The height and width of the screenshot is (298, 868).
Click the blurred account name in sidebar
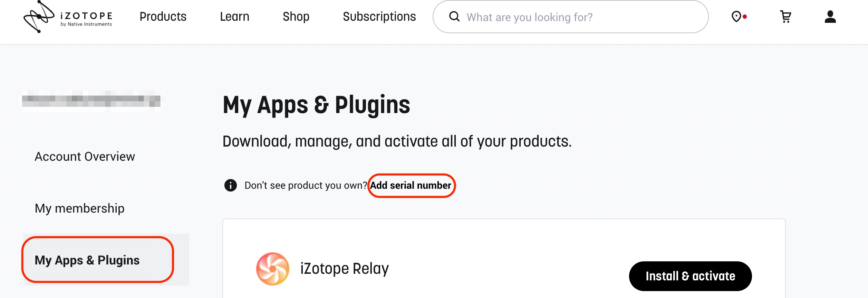(x=91, y=101)
